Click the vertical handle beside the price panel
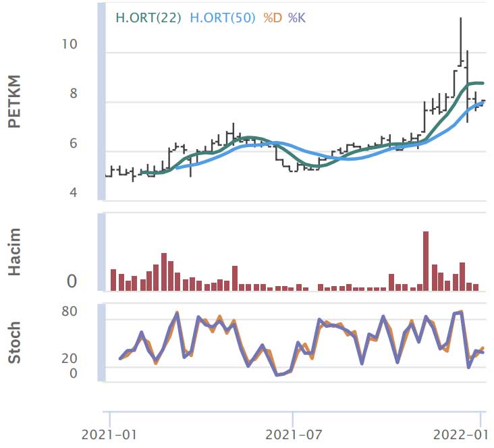This screenshot has height=448, width=494. [101, 101]
